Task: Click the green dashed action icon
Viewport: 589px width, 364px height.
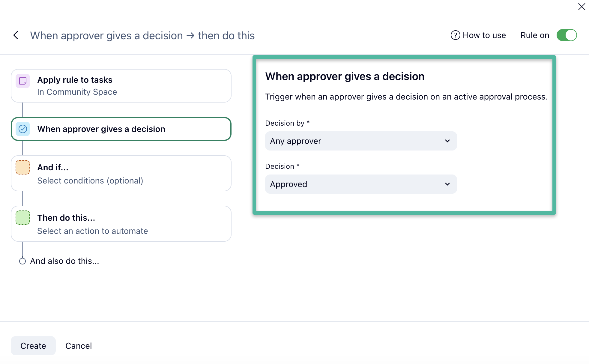Action: click(23, 218)
